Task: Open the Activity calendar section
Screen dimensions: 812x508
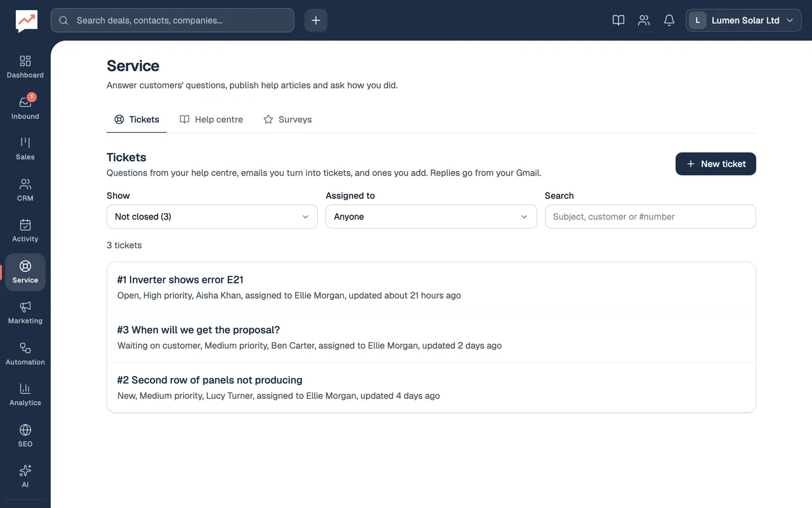Action: tap(25, 231)
